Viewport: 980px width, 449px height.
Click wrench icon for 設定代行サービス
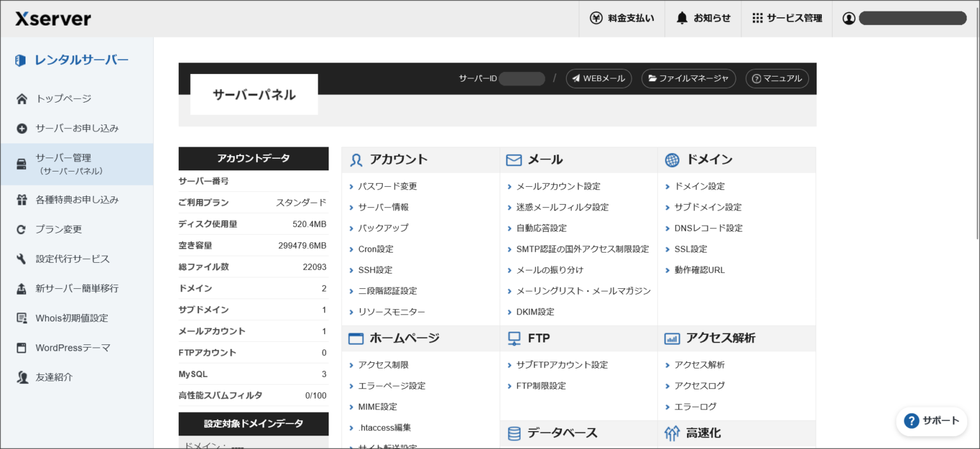tap(22, 259)
